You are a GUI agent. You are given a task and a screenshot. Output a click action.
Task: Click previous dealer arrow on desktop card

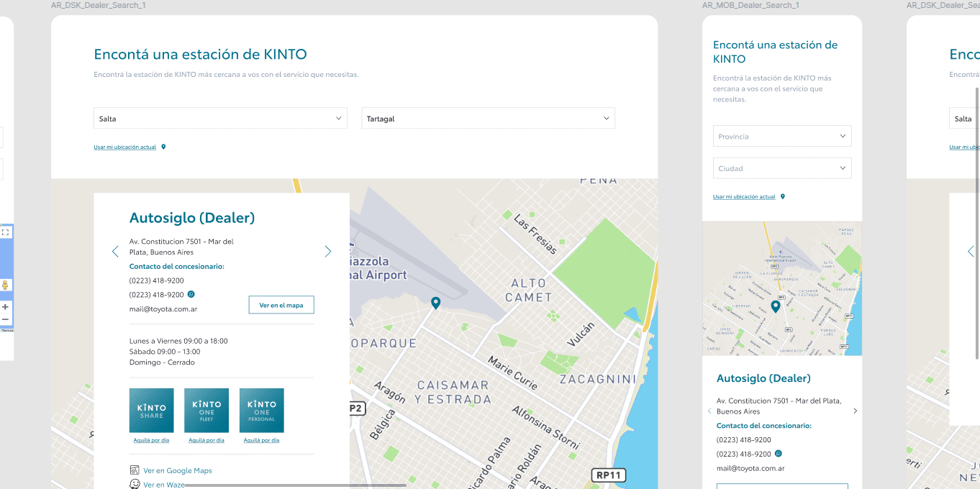[115, 251]
